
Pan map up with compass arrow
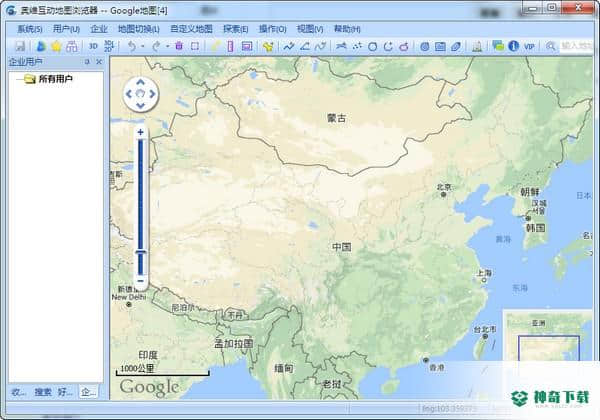pyautogui.click(x=140, y=82)
